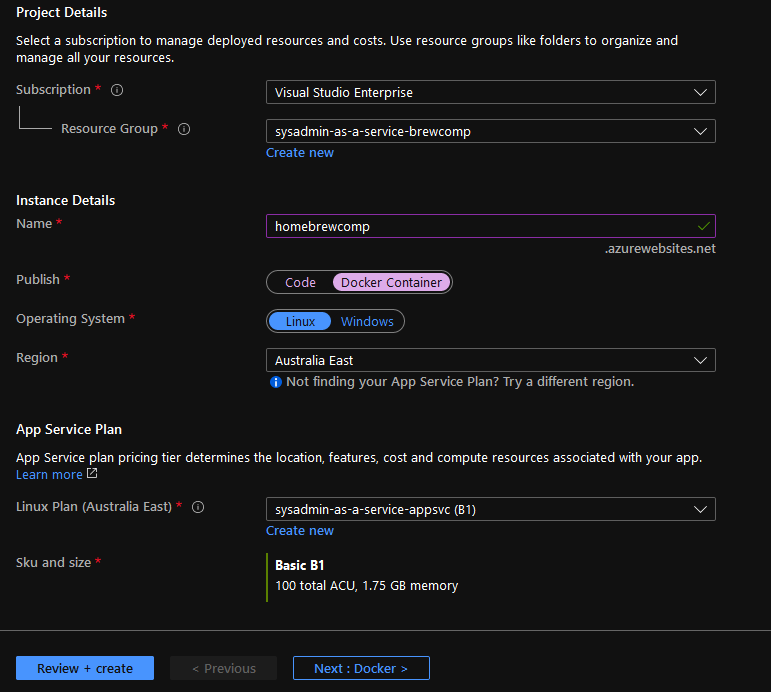
Task: Click the green checkmark in Name field
Action: [x=704, y=226]
